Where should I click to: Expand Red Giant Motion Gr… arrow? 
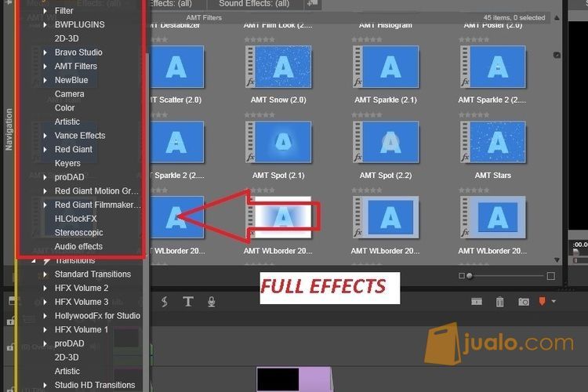[45, 191]
